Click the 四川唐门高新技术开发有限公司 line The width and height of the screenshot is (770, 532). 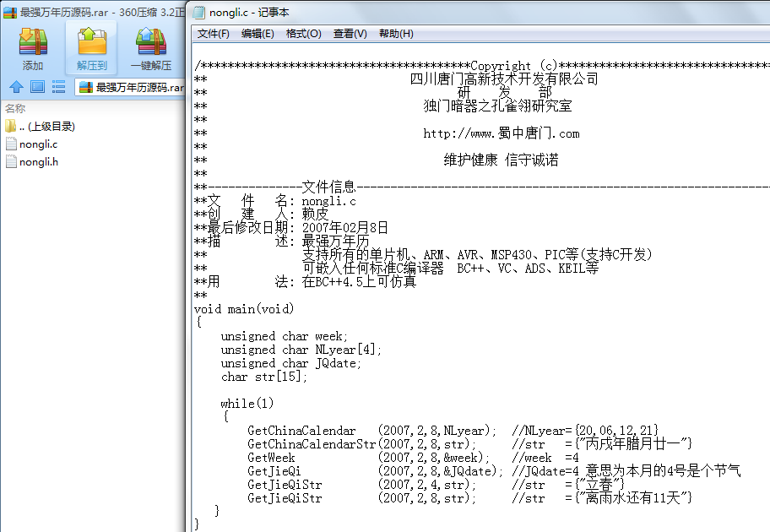coord(504,79)
